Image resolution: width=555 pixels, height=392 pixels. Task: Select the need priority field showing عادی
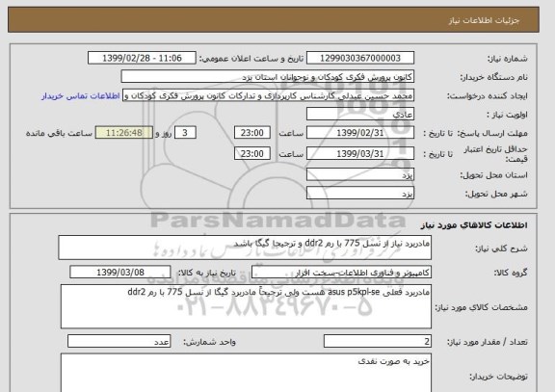click(360, 115)
